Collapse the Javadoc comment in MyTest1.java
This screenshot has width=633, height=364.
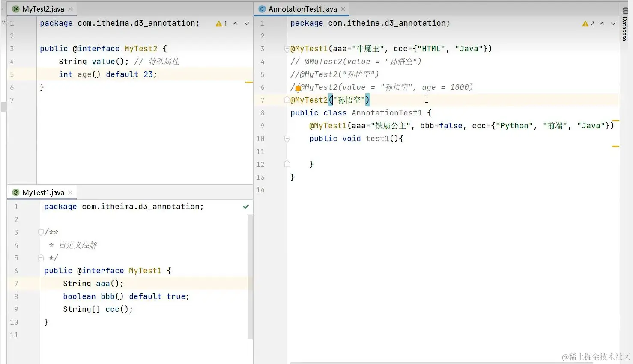pyautogui.click(x=41, y=232)
